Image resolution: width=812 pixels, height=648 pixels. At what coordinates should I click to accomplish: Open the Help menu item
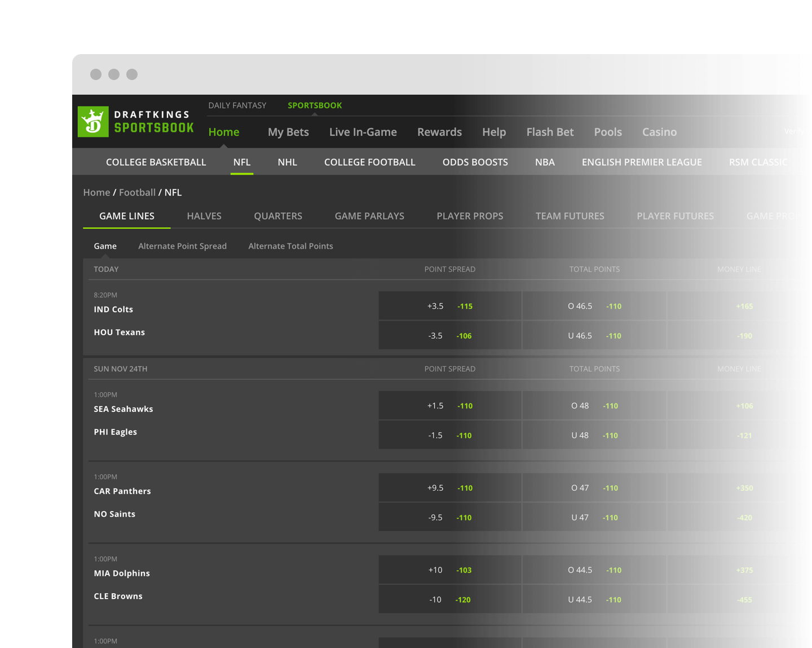tap(494, 132)
